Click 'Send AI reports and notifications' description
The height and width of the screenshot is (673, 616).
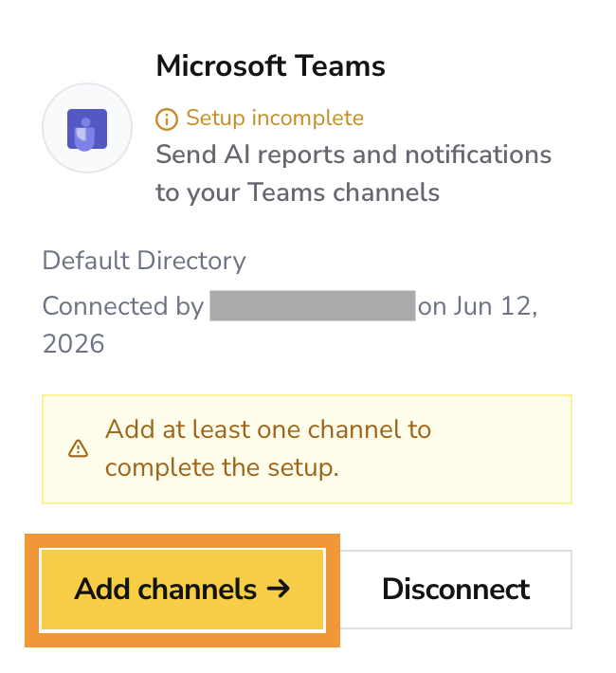[x=353, y=173]
